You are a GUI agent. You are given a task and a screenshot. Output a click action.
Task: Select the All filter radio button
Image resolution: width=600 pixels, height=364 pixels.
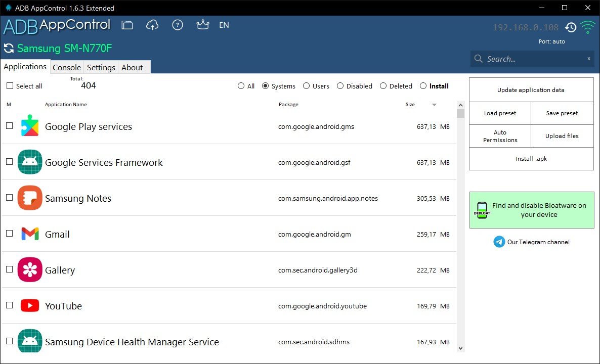click(x=241, y=86)
